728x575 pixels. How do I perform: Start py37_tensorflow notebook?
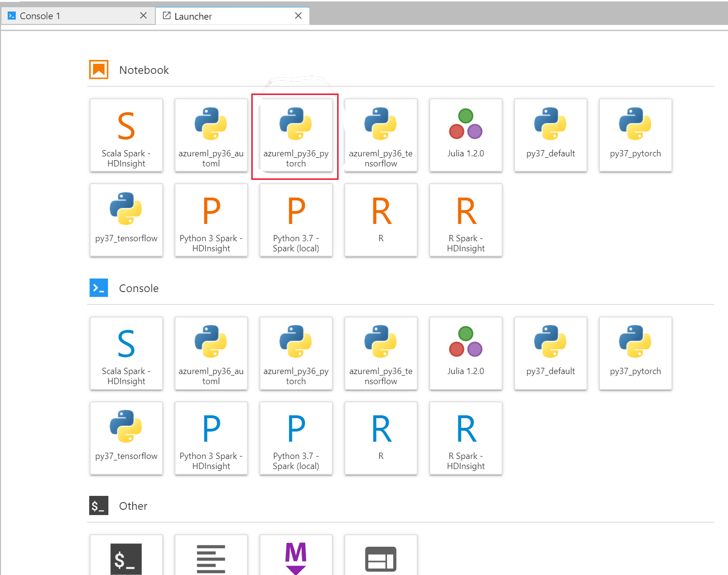pyautogui.click(x=126, y=220)
